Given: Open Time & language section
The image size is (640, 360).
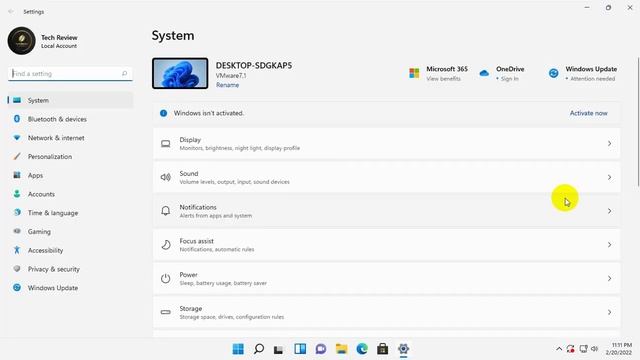Looking at the screenshot, I should [x=70, y=213].
